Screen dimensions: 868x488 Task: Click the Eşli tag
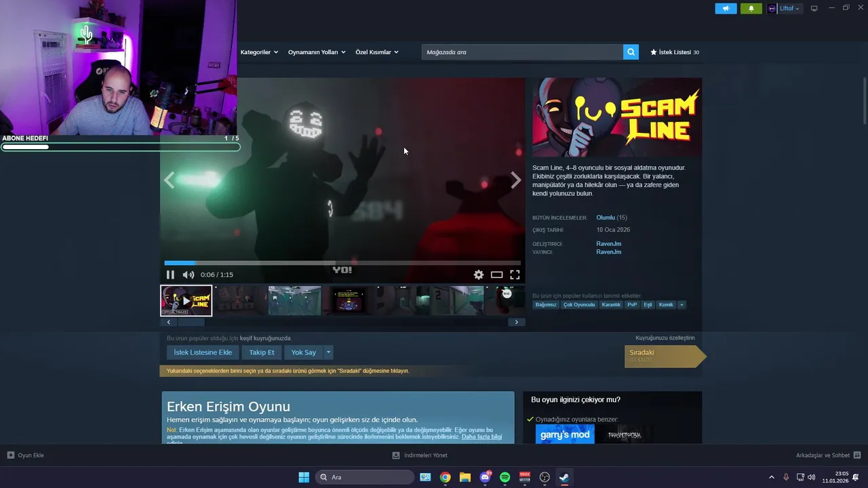tap(648, 305)
